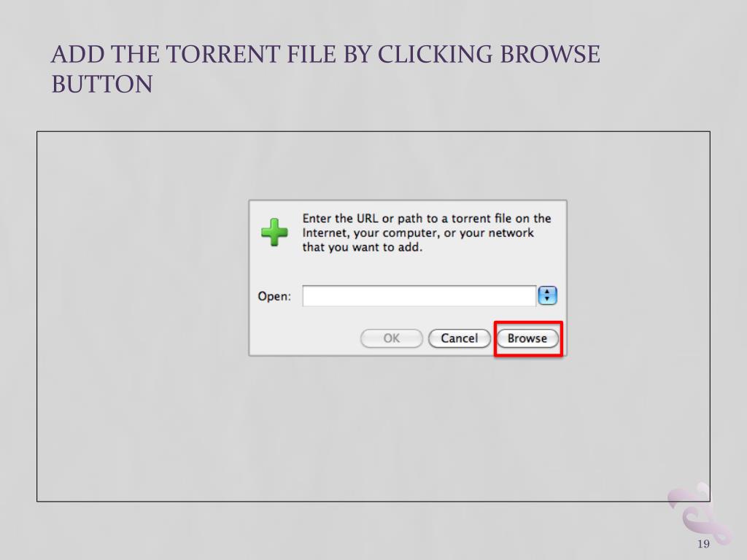Click the purple swirl decoration icon
The width and height of the screenshot is (747, 560).
coord(700,513)
